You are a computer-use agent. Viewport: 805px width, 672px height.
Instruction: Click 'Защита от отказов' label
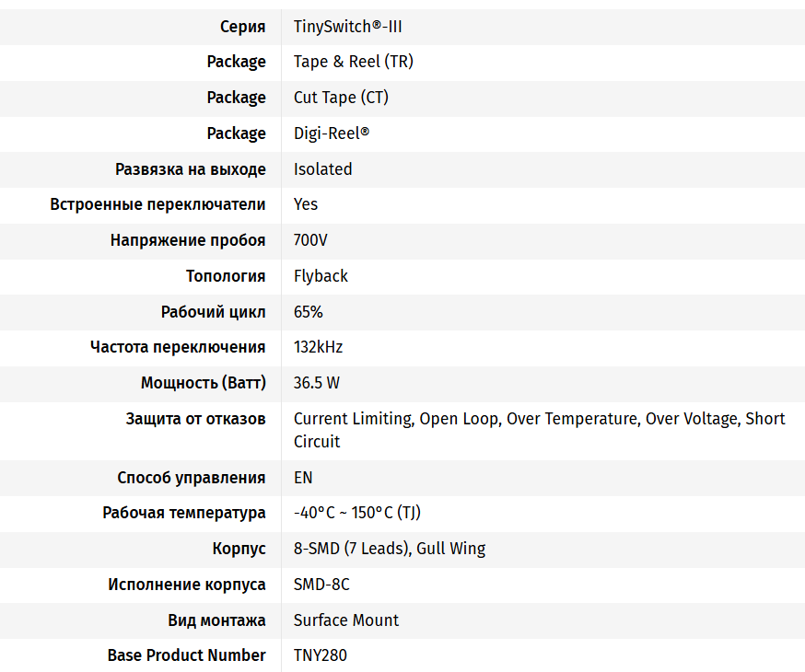pyautogui.click(x=195, y=419)
